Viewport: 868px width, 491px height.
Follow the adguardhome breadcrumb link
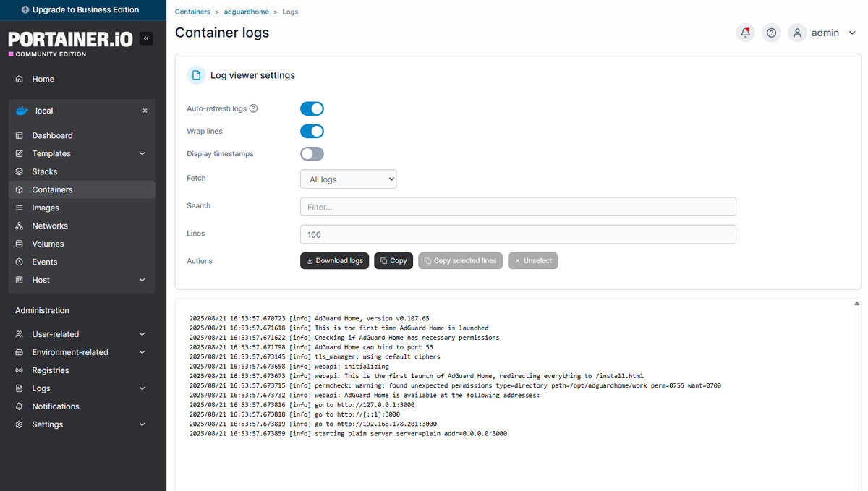point(246,12)
